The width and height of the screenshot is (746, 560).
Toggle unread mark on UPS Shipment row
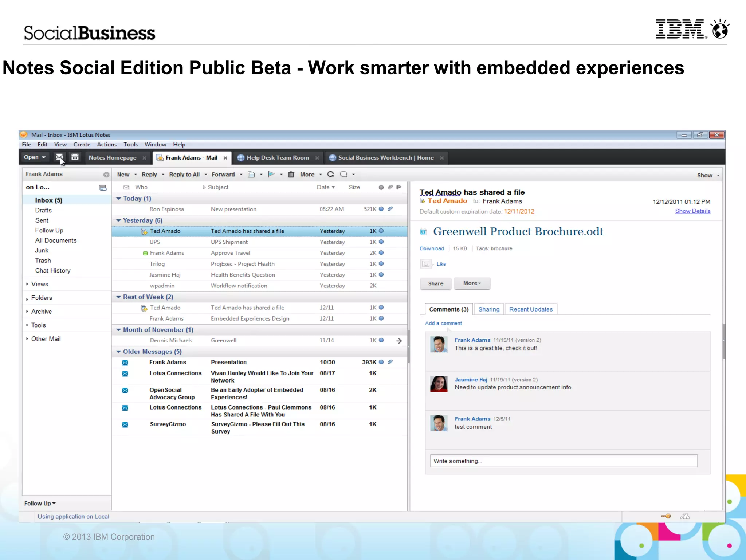click(x=381, y=242)
